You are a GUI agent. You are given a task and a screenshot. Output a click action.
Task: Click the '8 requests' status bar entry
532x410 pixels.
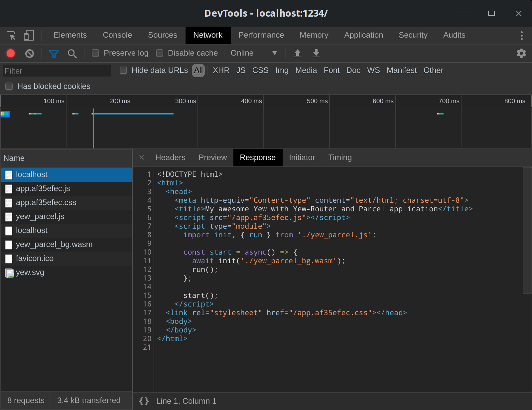click(x=26, y=400)
